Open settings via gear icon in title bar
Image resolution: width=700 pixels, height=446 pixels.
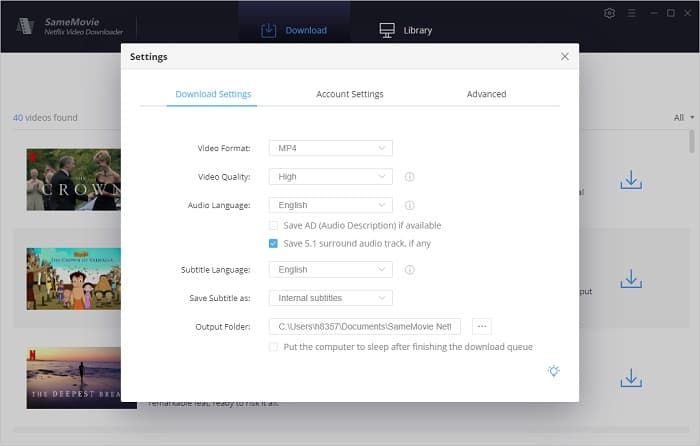point(610,13)
